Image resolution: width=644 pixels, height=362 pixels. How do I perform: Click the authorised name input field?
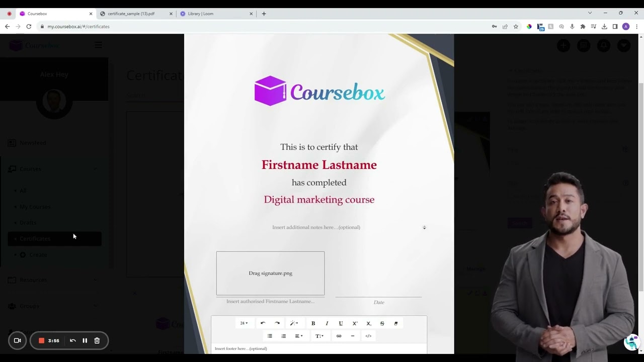point(270,301)
